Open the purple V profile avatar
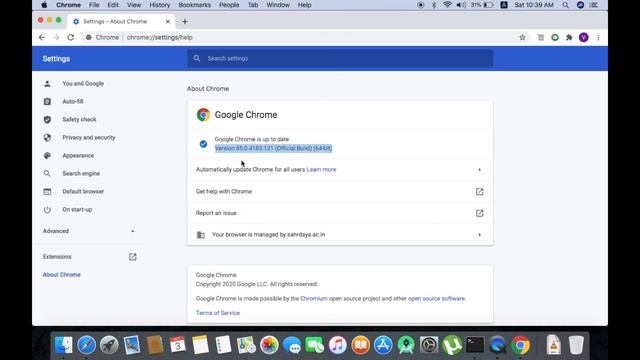This screenshot has height=360, width=640. [584, 38]
